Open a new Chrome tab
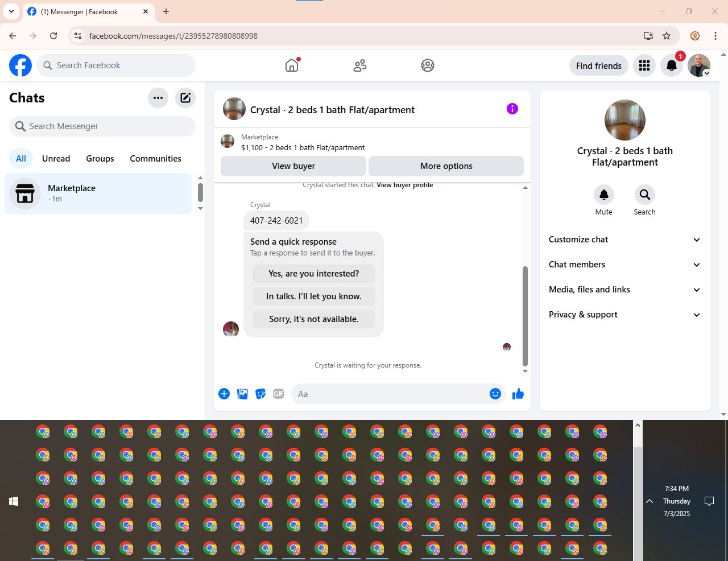 coord(166,11)
